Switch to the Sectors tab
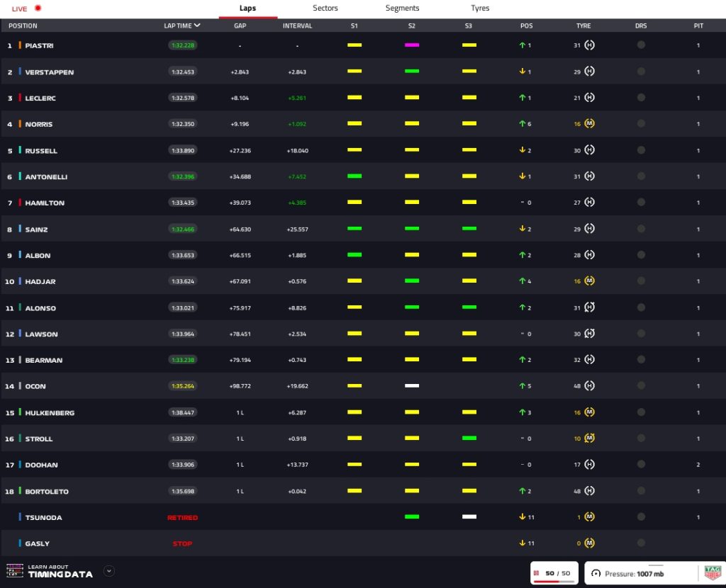 click(x=325, y=9)
